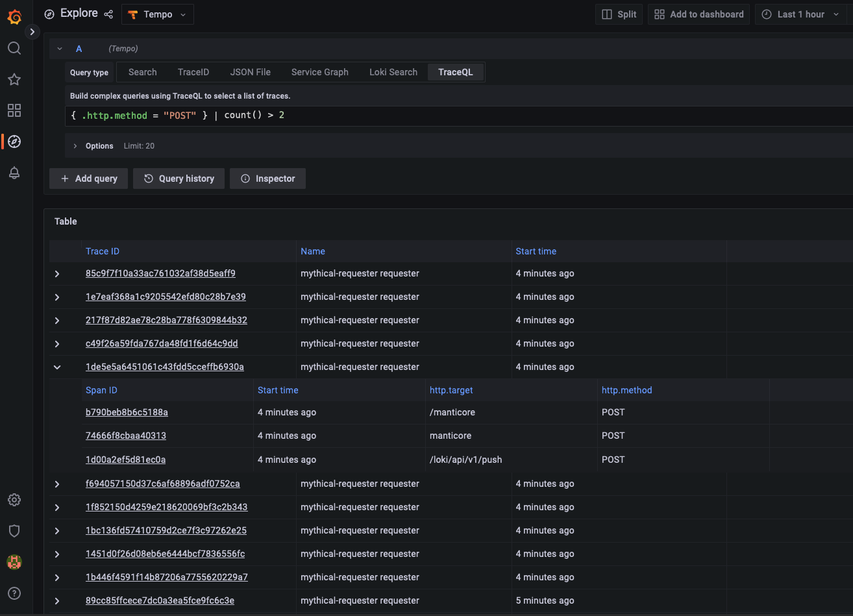Open the Explore compass icon in sidebar
Viewport: 853px width, 616px height.
[14, 142]
